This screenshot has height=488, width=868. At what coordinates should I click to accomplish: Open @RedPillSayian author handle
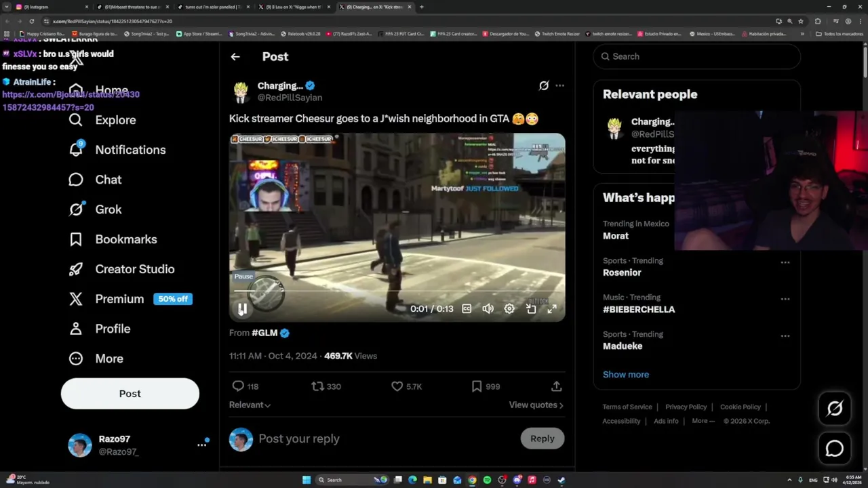pyautogui.click(x=290, y=98)
